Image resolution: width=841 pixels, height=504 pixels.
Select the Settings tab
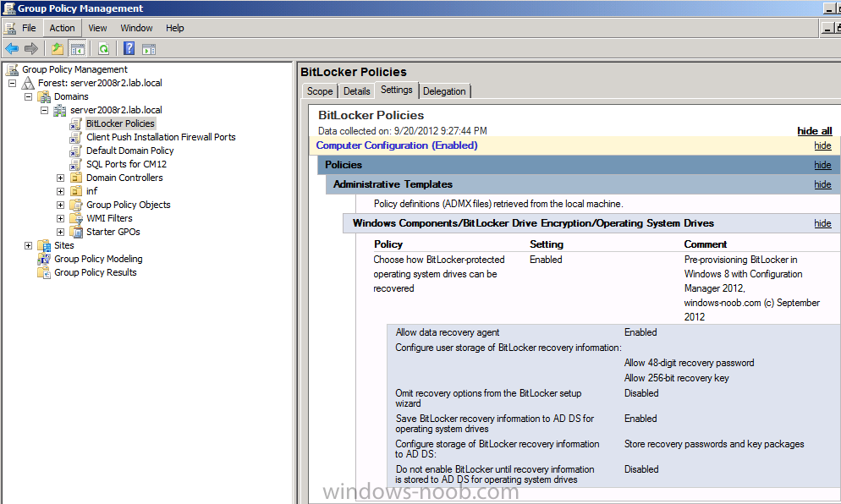[x=396, y=90]
